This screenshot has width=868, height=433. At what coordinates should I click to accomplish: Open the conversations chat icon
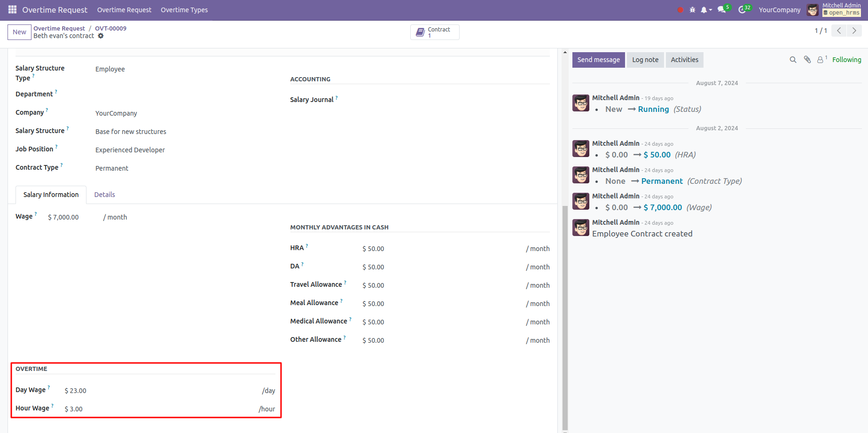coord(722,10)
